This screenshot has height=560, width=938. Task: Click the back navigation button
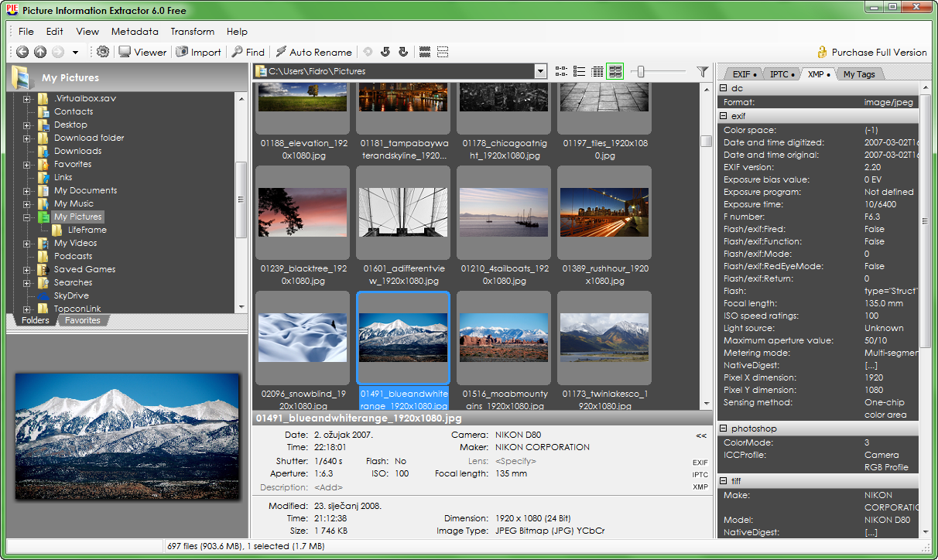pos(22,52)
